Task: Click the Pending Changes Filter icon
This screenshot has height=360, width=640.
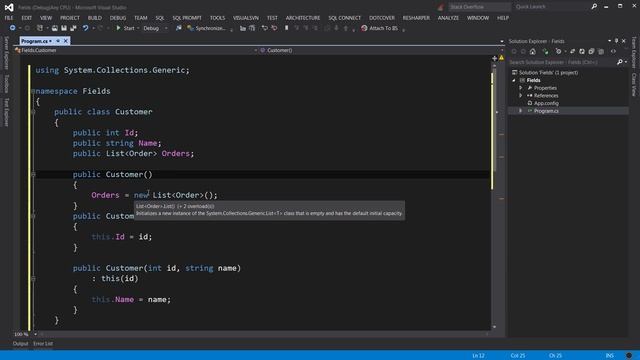Action: point(559,51)
